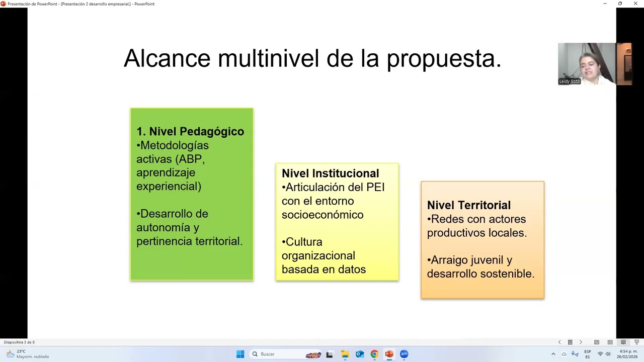This screenshot has width=644, height=362.
Task: Click 'Diapositiva 3 de 8' status text
Action: [19, 342]
